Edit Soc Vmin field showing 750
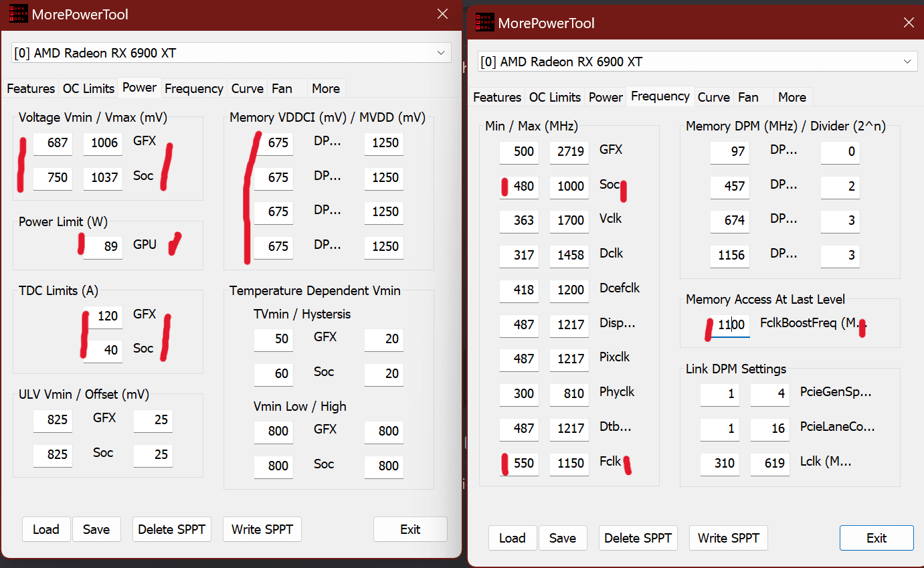This screenshot has height=568, width=924. pos(53,177)
